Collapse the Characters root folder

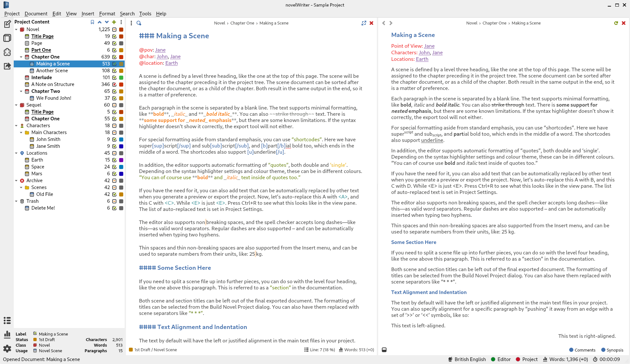point(16,126)
